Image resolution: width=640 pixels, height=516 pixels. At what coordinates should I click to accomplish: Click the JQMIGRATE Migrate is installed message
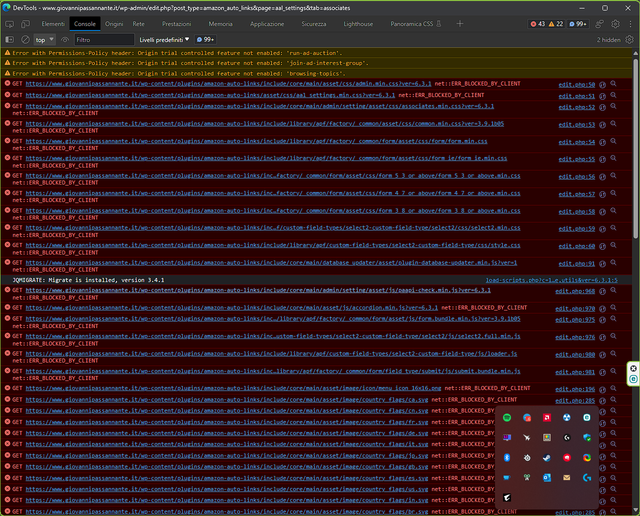[89, 280]
